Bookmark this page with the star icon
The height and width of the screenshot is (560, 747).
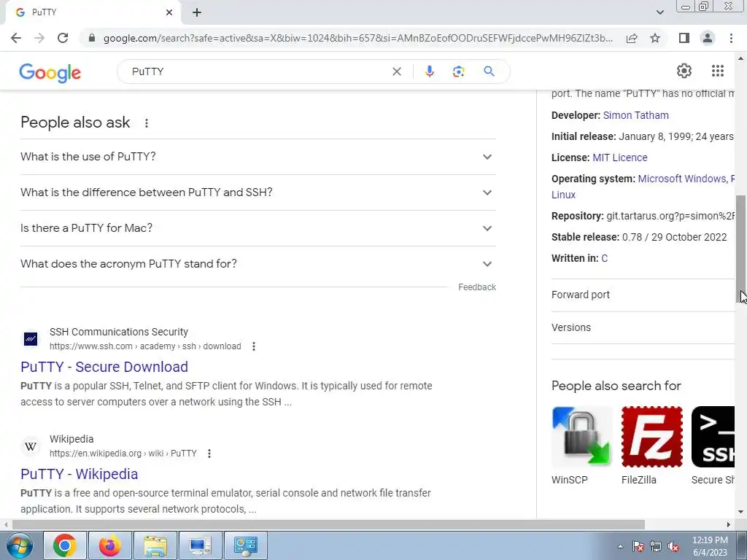click(x=655, y=38)
